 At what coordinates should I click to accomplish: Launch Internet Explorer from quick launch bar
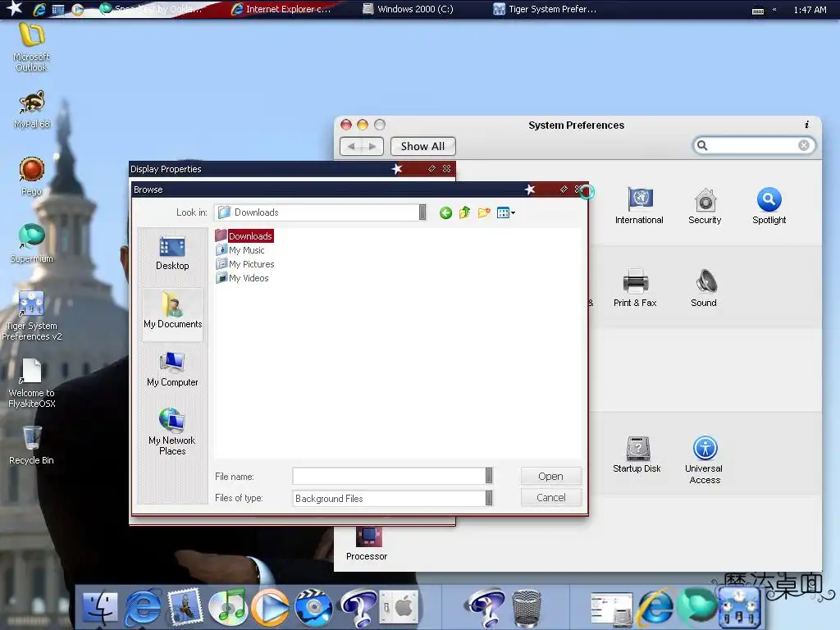(39, 9)
